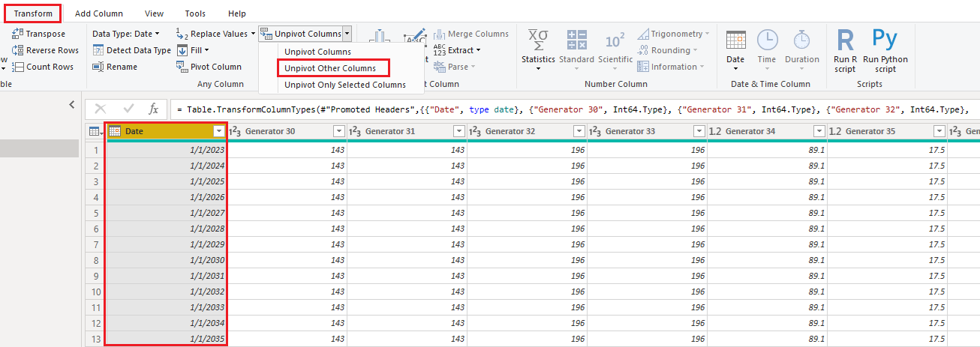The image size is (980, 347).
Task: Select the Generator 32 column header
Action: 527,131
